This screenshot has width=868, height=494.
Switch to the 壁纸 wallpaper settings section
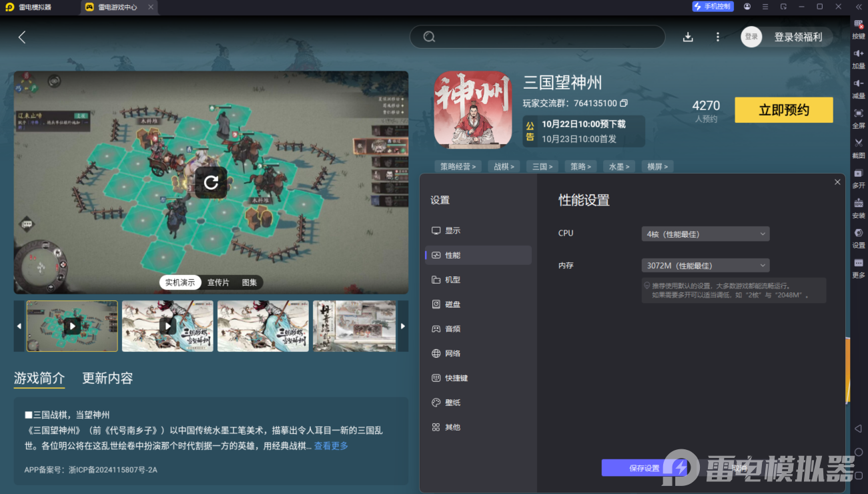pos(448,402)
